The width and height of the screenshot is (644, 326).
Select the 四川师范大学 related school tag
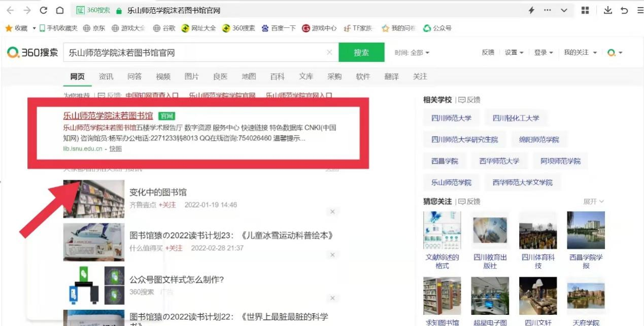[451, 118]
